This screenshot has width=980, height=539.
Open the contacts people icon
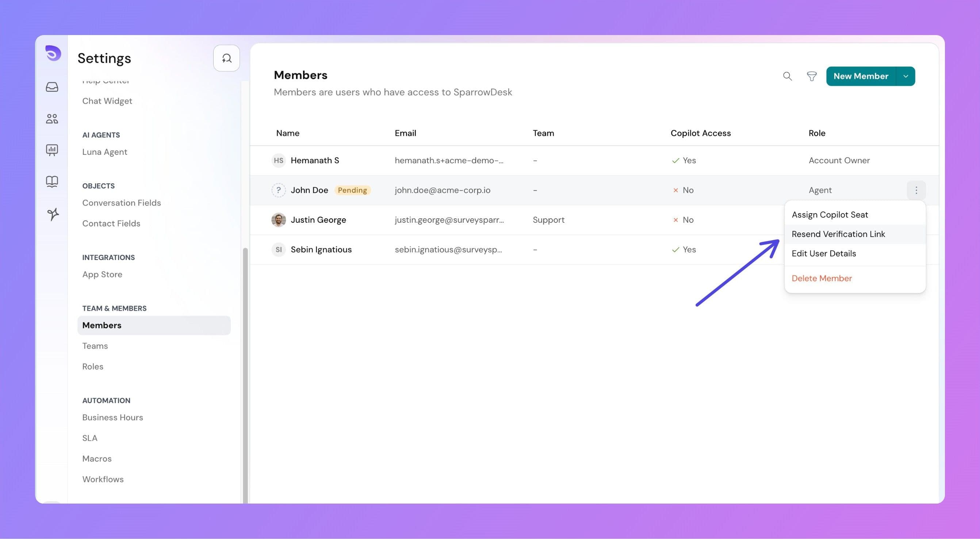point(52,119)
